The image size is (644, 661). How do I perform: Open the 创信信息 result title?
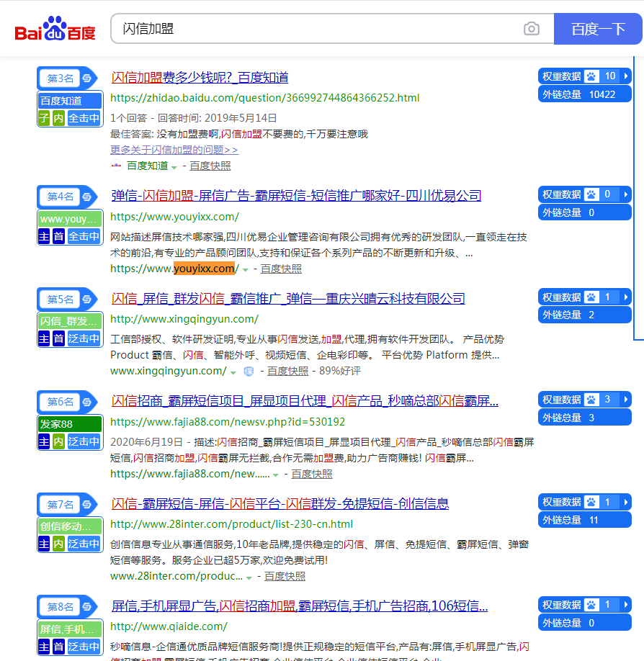[280, 503]
